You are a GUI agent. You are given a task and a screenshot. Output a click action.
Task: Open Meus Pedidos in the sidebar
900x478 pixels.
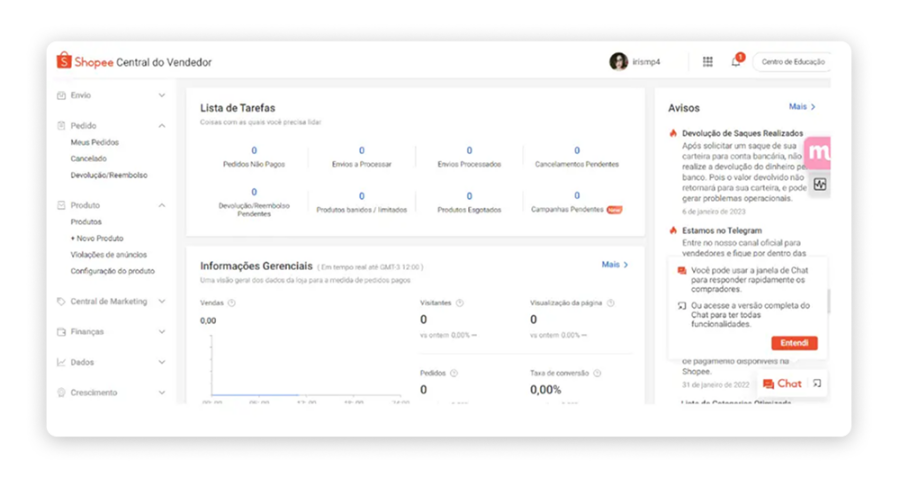94,143
